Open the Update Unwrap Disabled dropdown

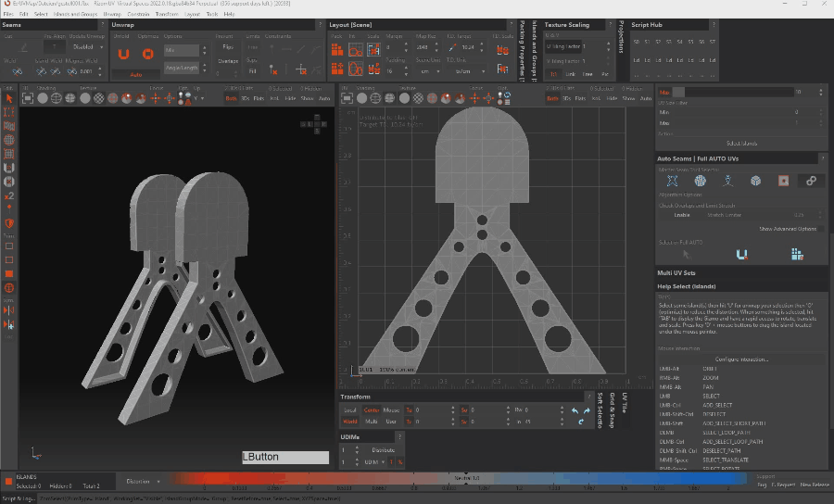(x=85, y=46)
